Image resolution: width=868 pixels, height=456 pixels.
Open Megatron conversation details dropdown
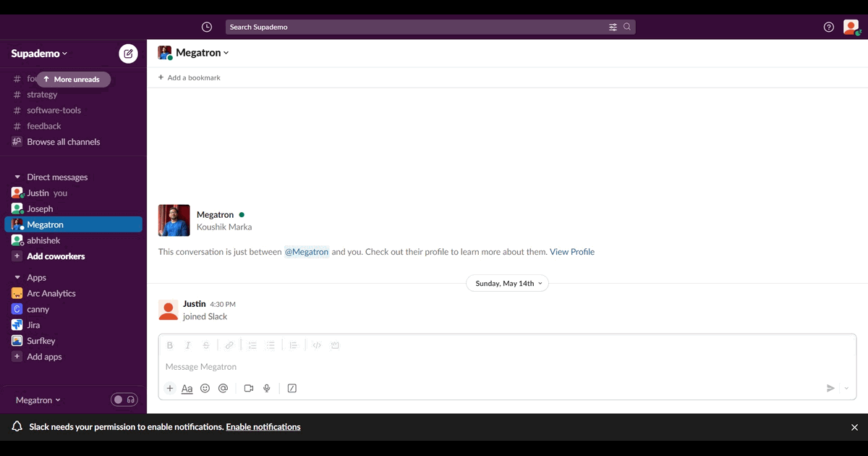(x=203, y=53)
